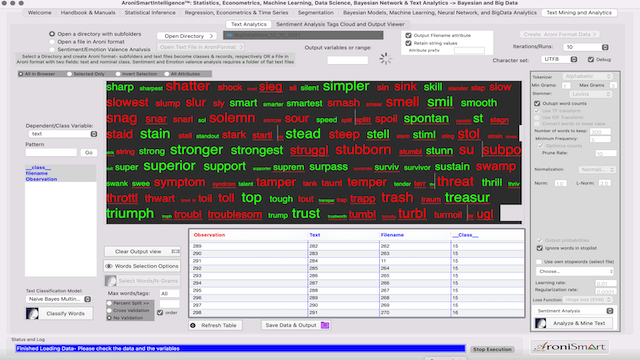The height and width of the screenshot is (360, 640).
Task: Open the Tokenizer Alphabetic dropdown
Action: pyautogui.click(x=588, y=76)
